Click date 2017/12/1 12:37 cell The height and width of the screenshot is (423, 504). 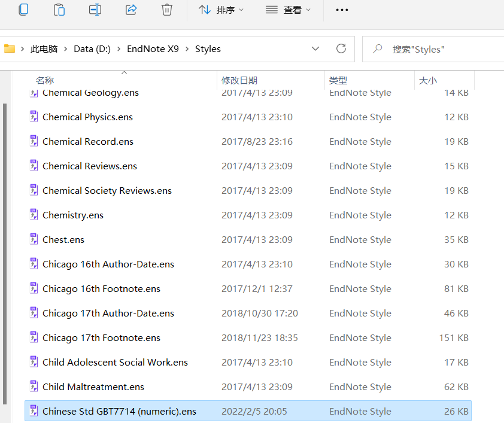tap(257, 289)
